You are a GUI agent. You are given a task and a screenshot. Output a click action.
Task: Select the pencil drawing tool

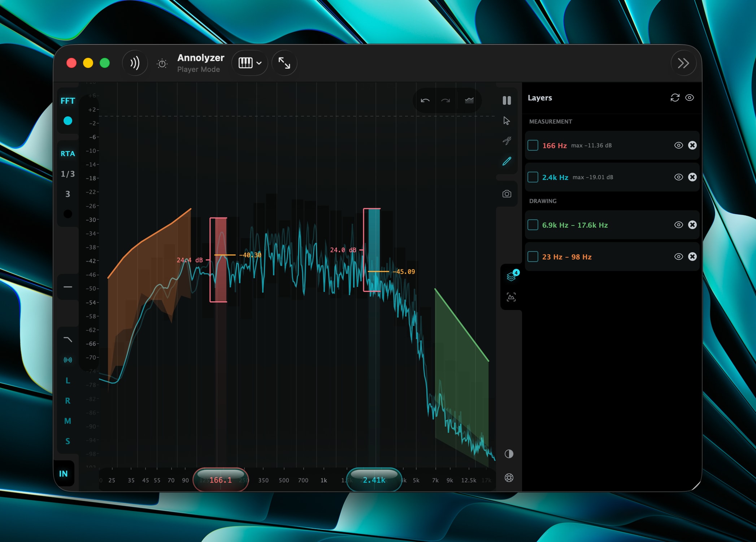click(507, 161)
